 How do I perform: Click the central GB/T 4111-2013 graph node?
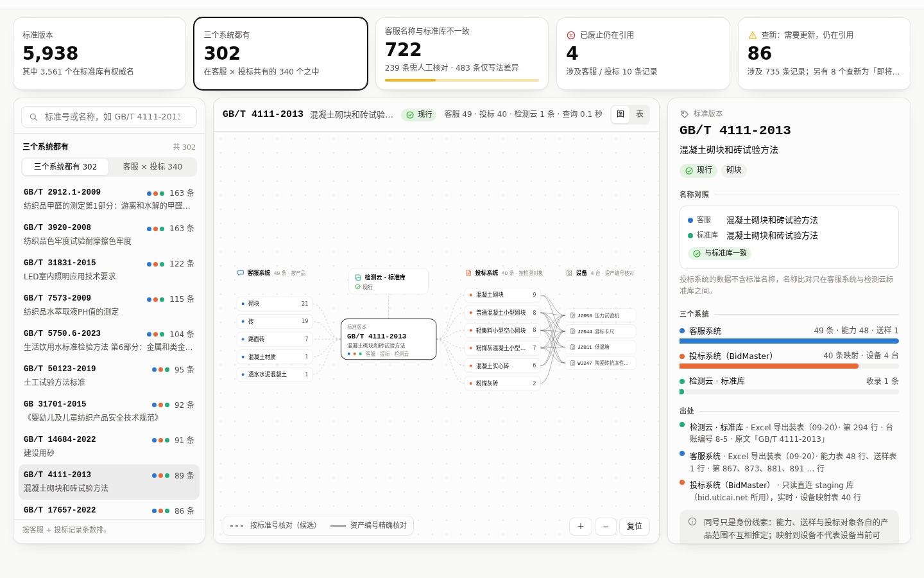pyautogui.click(x=389, y=340)
